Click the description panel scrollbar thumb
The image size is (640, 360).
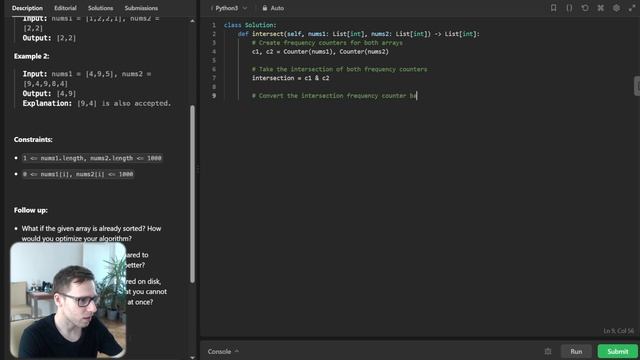point(192,194)
